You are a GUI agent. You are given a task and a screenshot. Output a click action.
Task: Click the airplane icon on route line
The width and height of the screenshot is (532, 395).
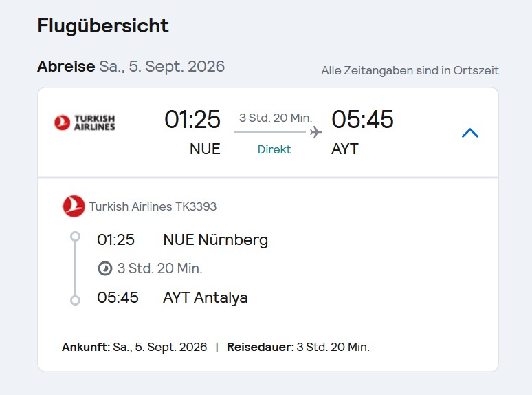(x=315, y=132)
